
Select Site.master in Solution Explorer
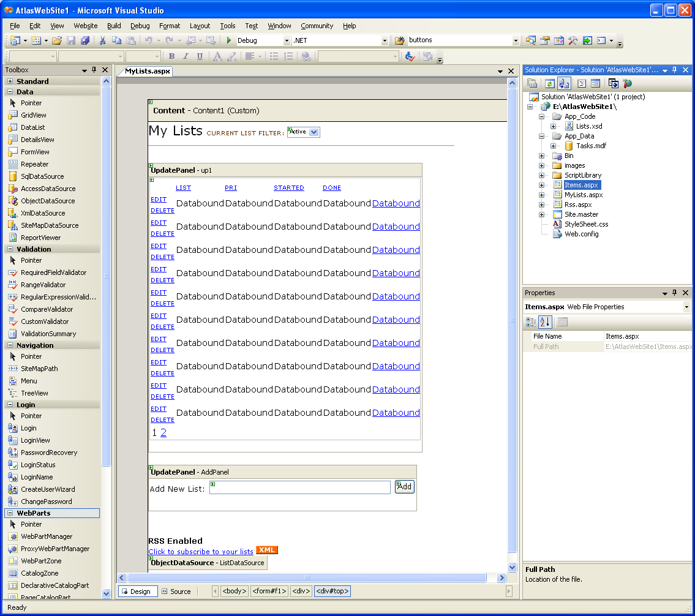click(x=581, y=214)
